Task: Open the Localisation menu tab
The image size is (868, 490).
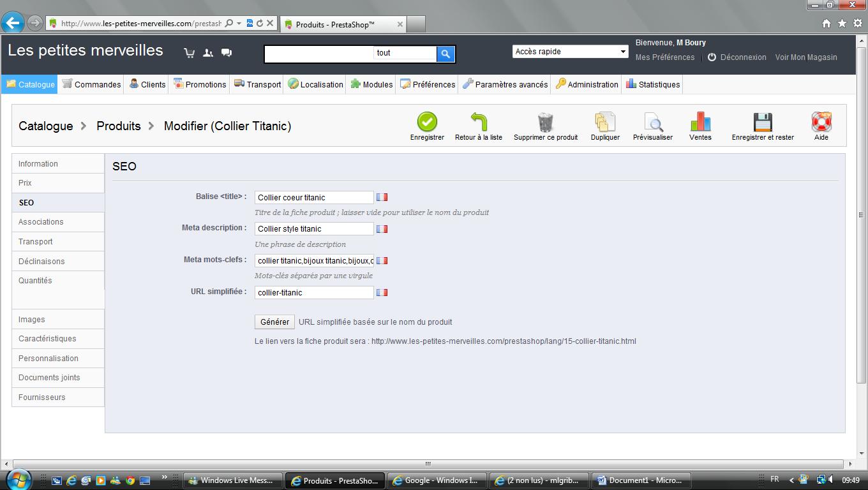Action: 315,84
